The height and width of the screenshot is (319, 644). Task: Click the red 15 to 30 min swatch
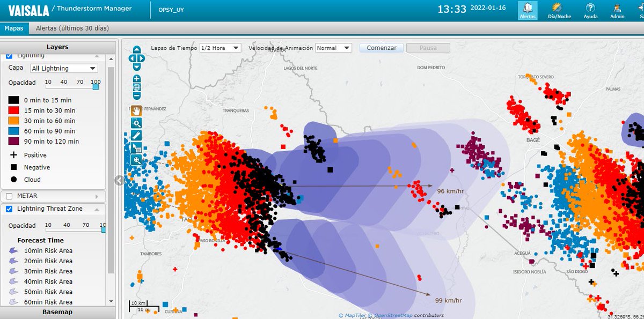coord(14,110)
